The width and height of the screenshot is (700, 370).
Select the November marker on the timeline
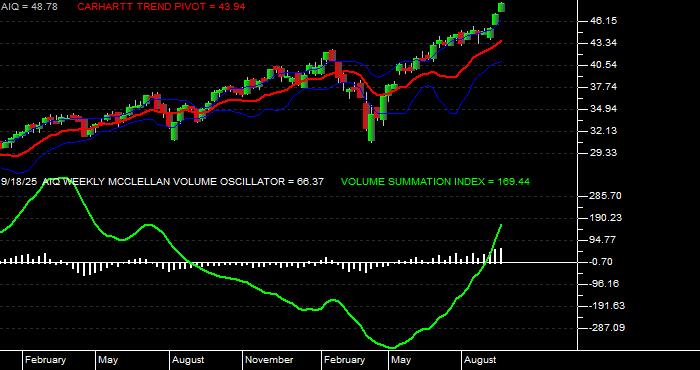coord(269,360)
